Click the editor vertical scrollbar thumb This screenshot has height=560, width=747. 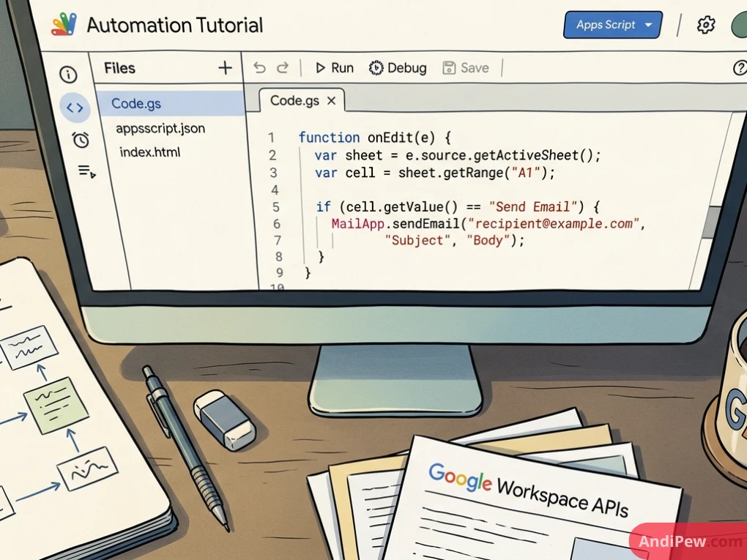point(713,223)
